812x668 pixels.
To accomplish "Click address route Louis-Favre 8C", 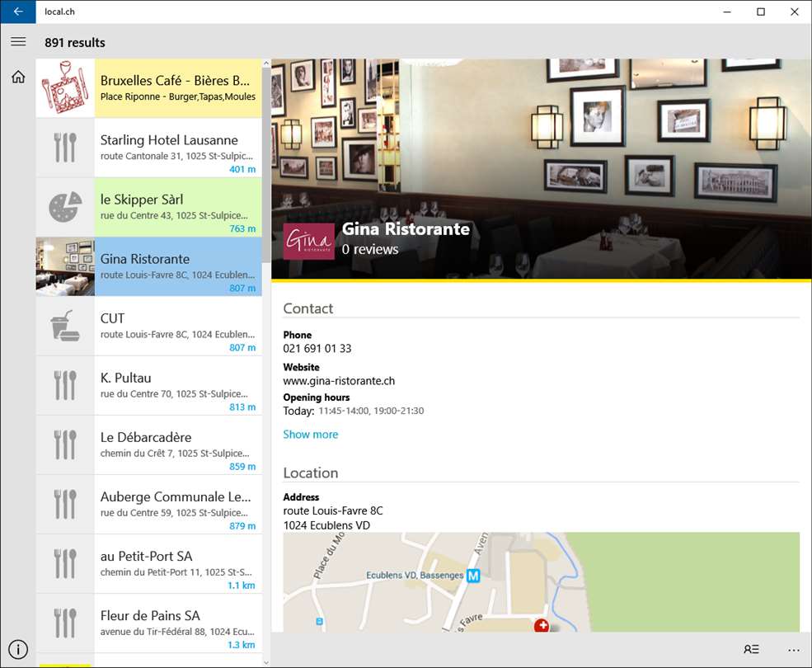I will [x=333, y=511].
